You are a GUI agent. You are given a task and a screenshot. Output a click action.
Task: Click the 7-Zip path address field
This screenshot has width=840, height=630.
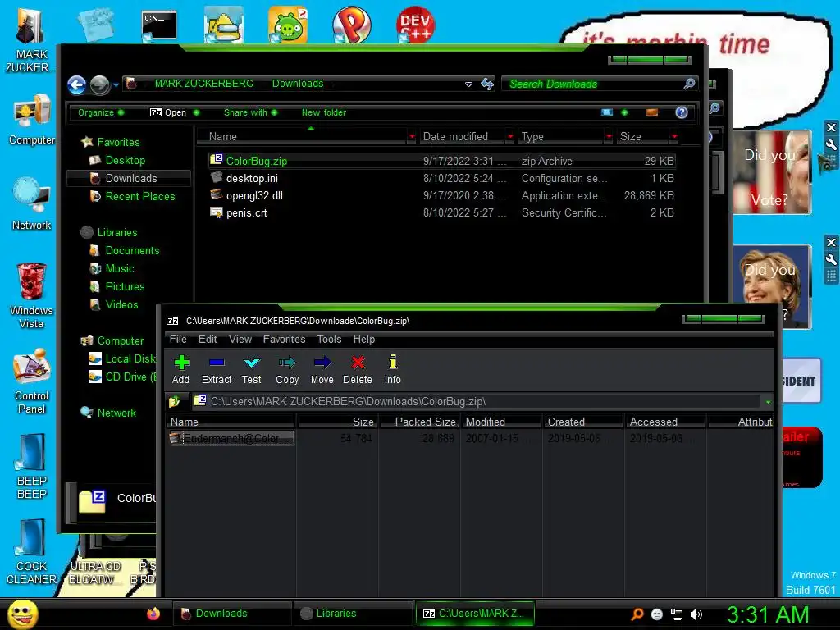tap(477, 401)
